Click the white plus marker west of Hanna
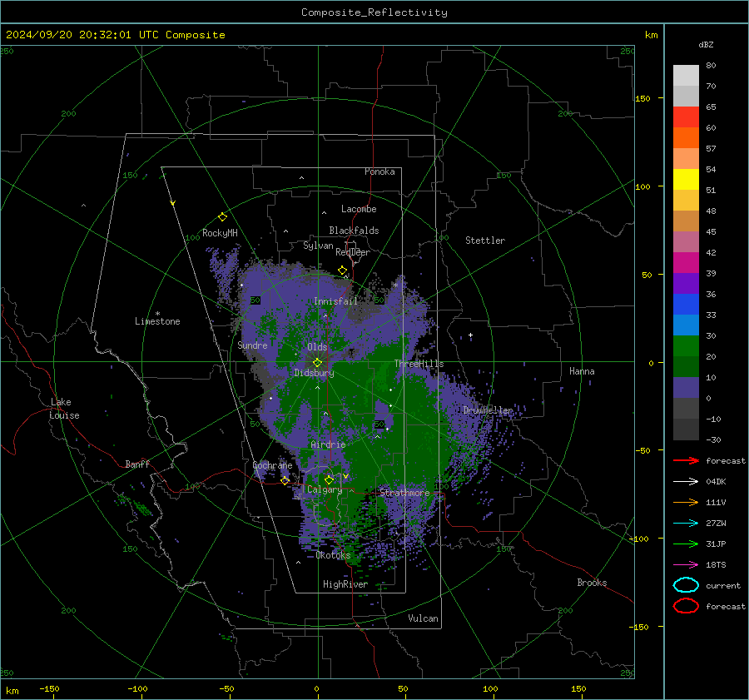This screenshot has height=700, width=749. pyautogui.click(x=470, y=335)
